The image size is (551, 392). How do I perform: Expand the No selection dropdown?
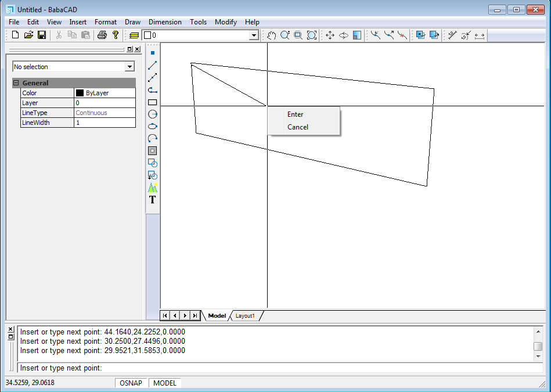tap(129, 67)
